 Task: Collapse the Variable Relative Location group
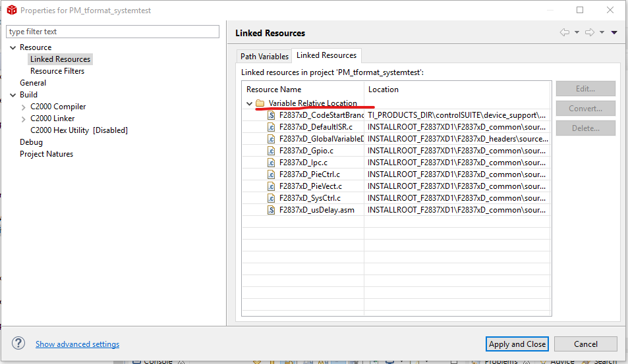(x=249, y=103)
